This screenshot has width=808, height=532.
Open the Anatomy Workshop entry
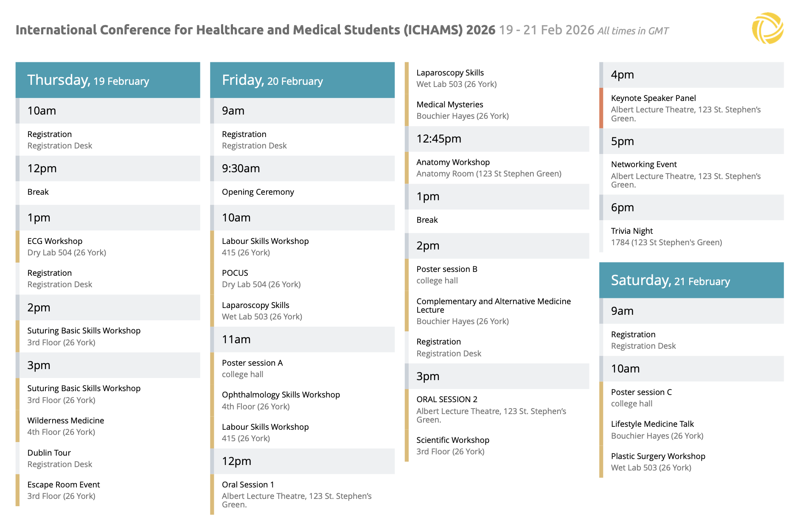(497, 168)
